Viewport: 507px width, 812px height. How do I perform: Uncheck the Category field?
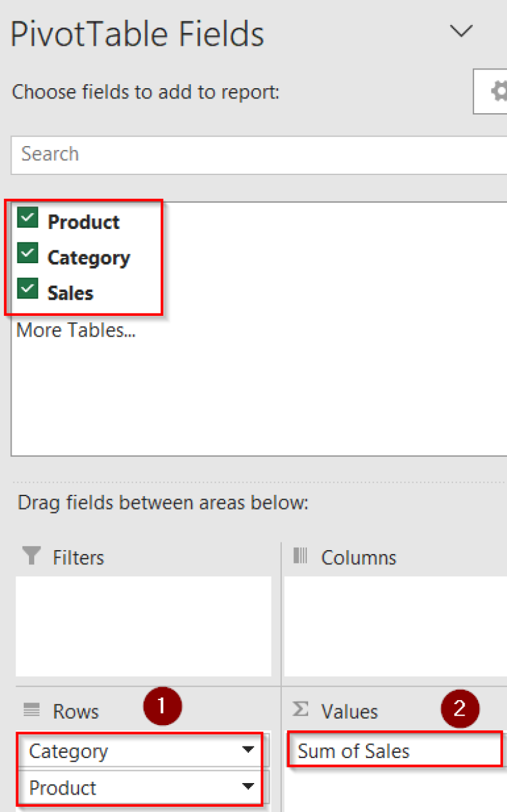point(27,254)
